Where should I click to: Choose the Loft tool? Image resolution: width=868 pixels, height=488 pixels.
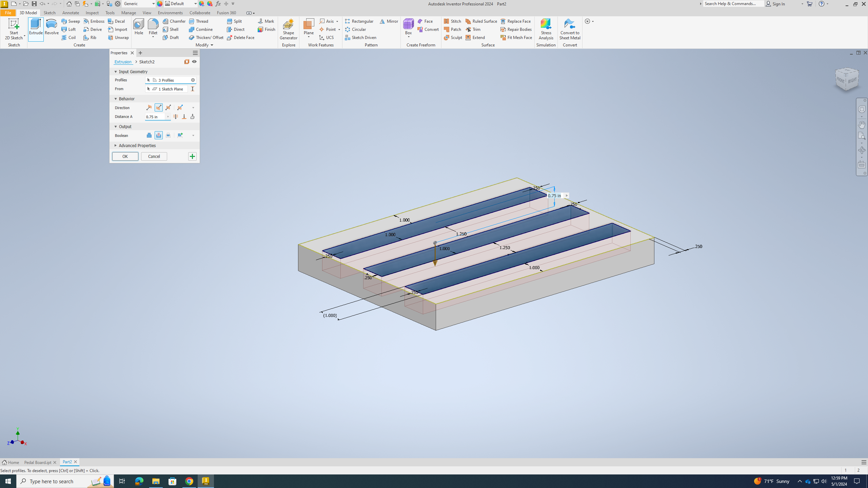[69, 29]
